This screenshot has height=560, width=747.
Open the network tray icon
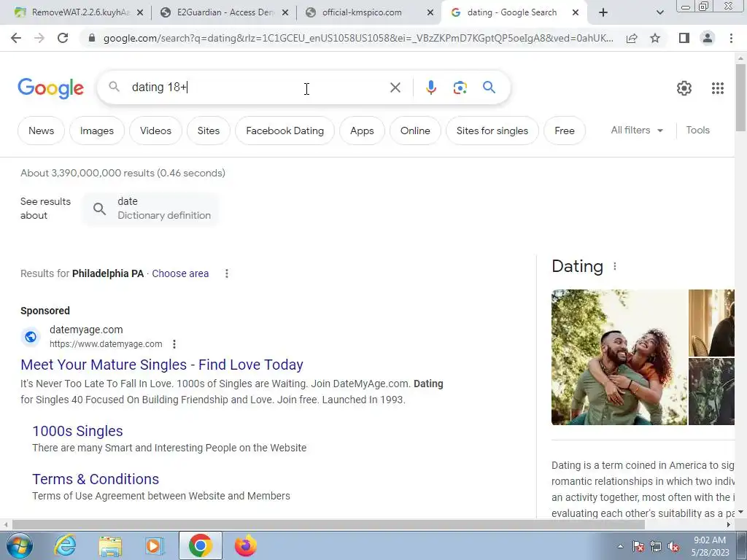(x=656, y=547)
